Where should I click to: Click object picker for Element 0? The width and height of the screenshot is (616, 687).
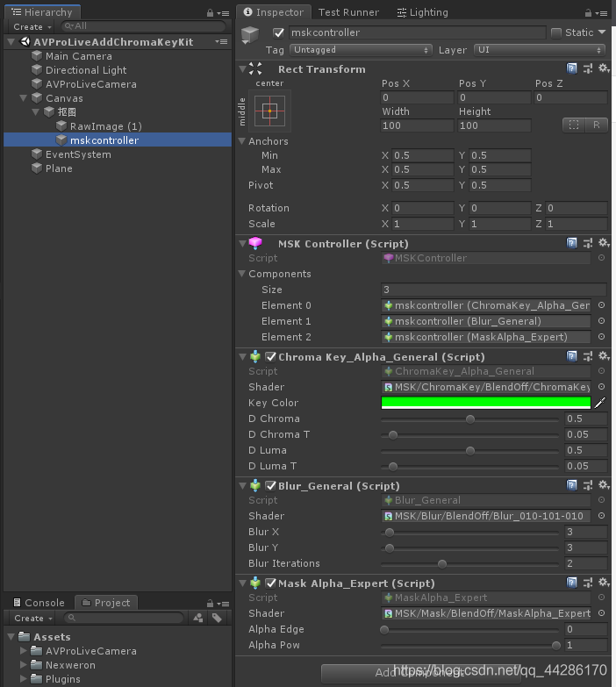tap(602, 305)
